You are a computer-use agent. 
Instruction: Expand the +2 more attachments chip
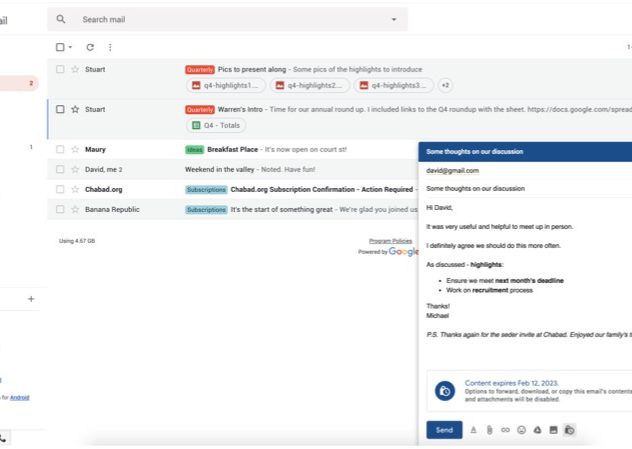445,86
